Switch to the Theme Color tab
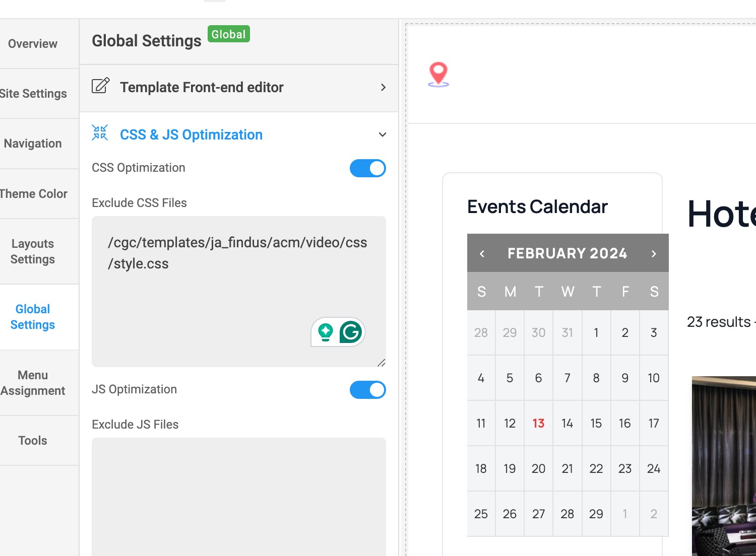Screen dimensions: 756x556 [34, 194]
